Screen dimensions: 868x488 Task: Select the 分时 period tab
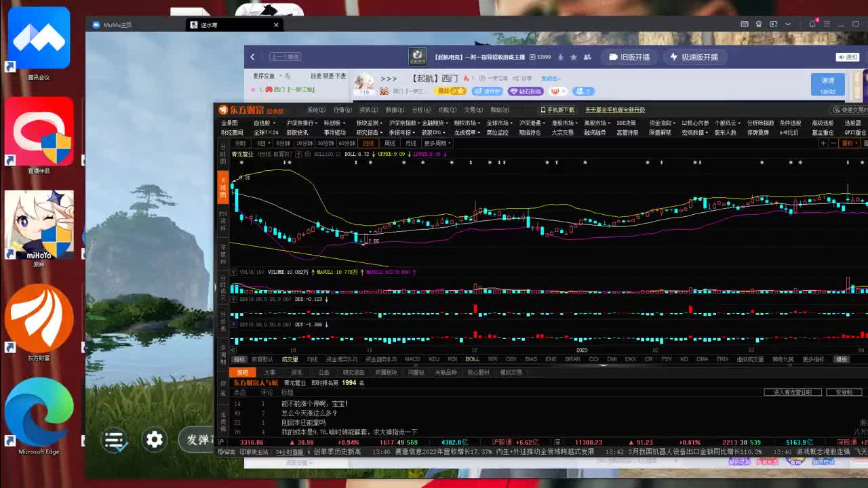point(240,144)
